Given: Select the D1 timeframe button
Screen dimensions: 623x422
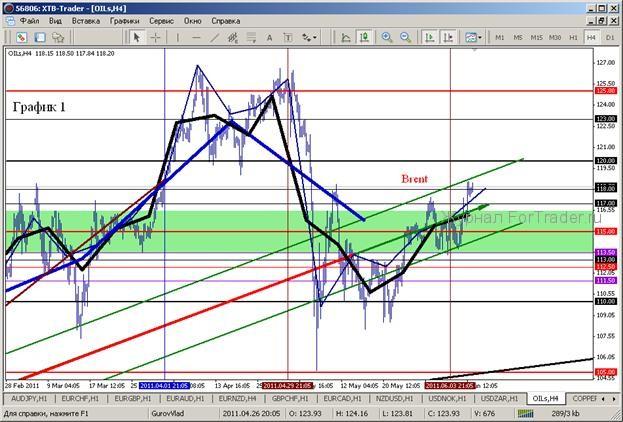Looking at the screenshot, I should coord(609,38).
